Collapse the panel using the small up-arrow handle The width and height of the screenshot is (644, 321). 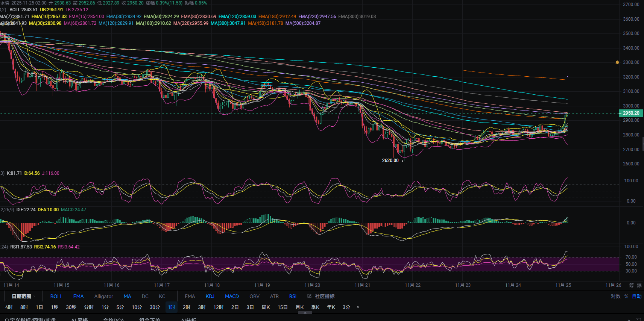pos(305,312)
